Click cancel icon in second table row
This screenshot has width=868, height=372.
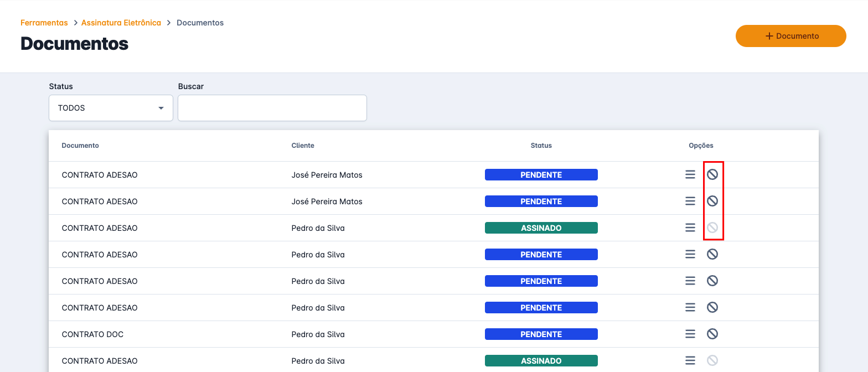[x=712, y=201]
